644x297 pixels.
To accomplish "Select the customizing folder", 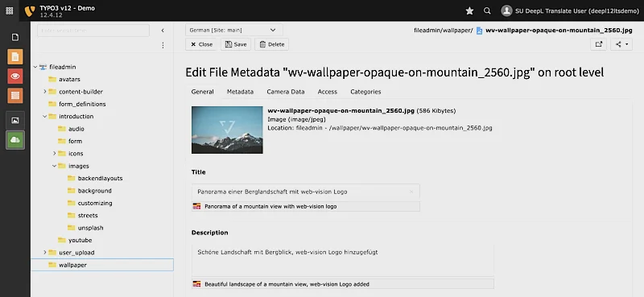I will pos(95,203).
